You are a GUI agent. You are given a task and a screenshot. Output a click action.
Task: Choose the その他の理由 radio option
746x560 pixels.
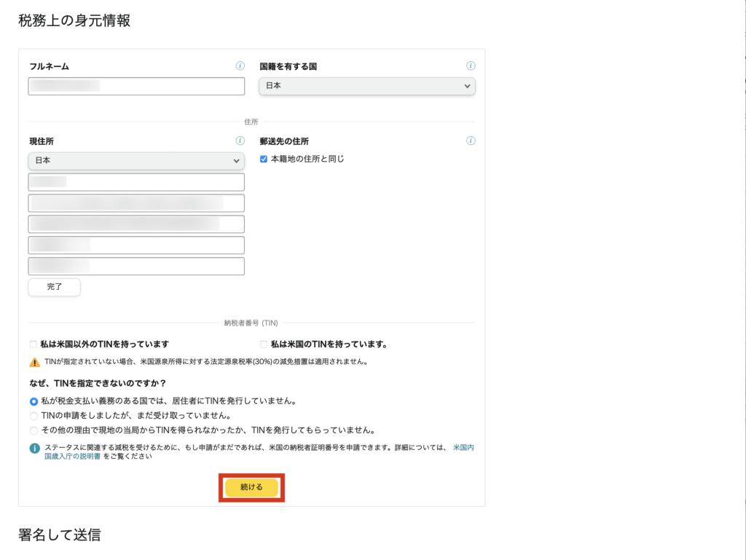point(34,430)
